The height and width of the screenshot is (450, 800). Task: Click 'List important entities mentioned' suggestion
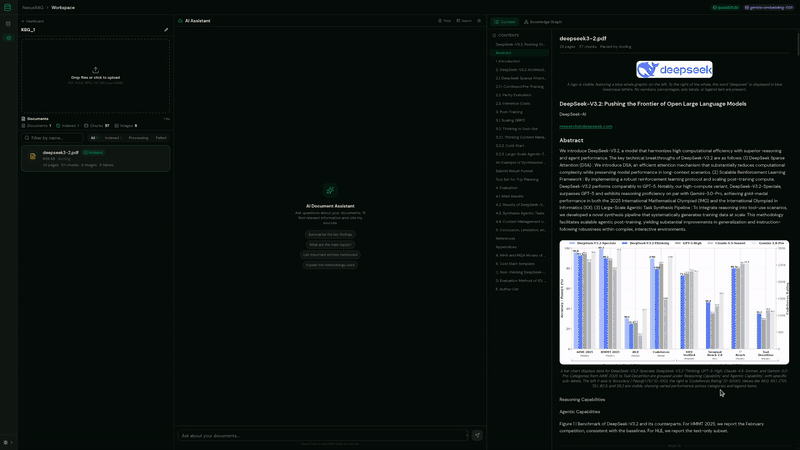[x=330, y=255]
